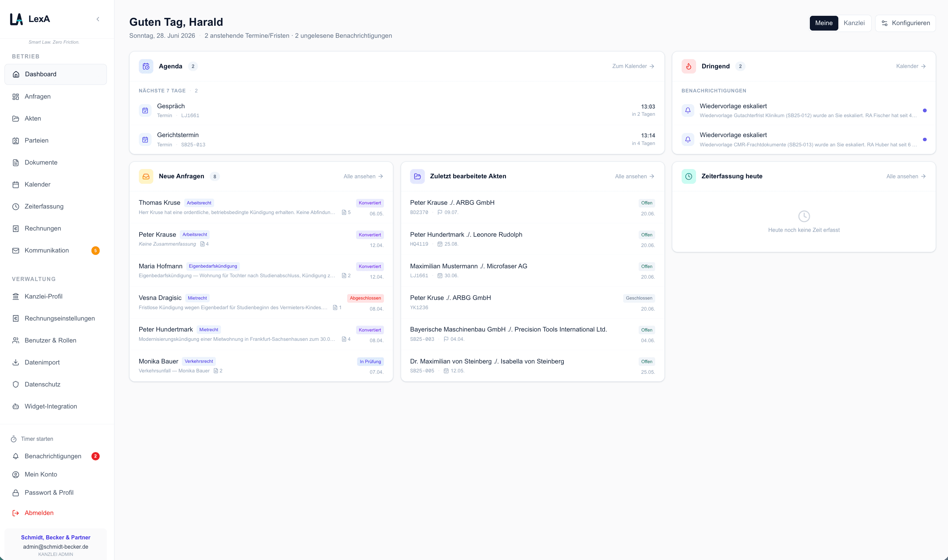The height and width of the screenshot is (560, 948).
Task: Open the Bayerische Maschinenbau GmbH file
Action: coord(532,334)
